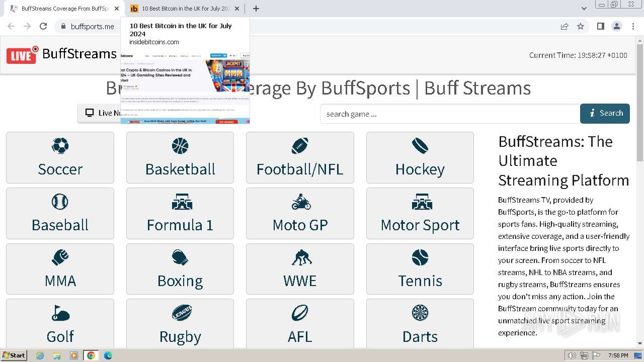Image resolution: width=644 pixels, height=362 pixels.
Task: Select the golf flag icon
Action: click(x=60, y=313)
